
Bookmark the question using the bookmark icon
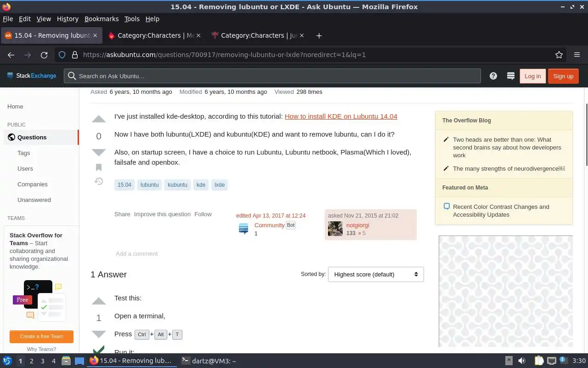point(99,167)
